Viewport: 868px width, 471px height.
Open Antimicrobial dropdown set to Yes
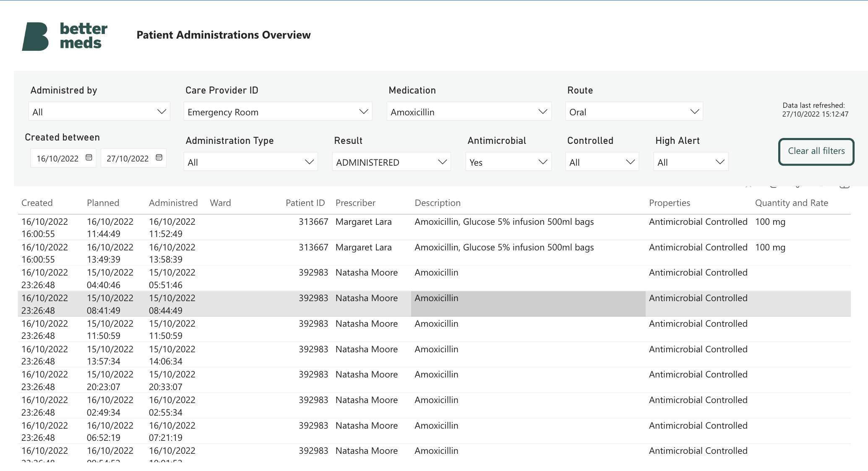tap(508, 162)
